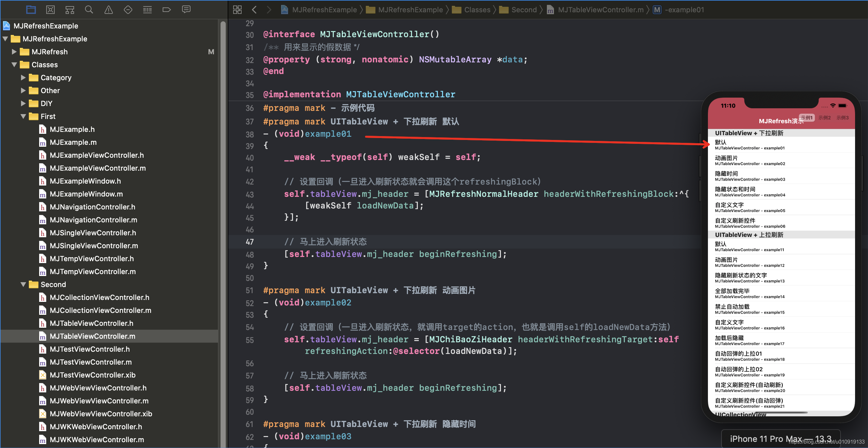
Task: Open the Find navigator magnifier icon
Action: click(x=89, y=9)
